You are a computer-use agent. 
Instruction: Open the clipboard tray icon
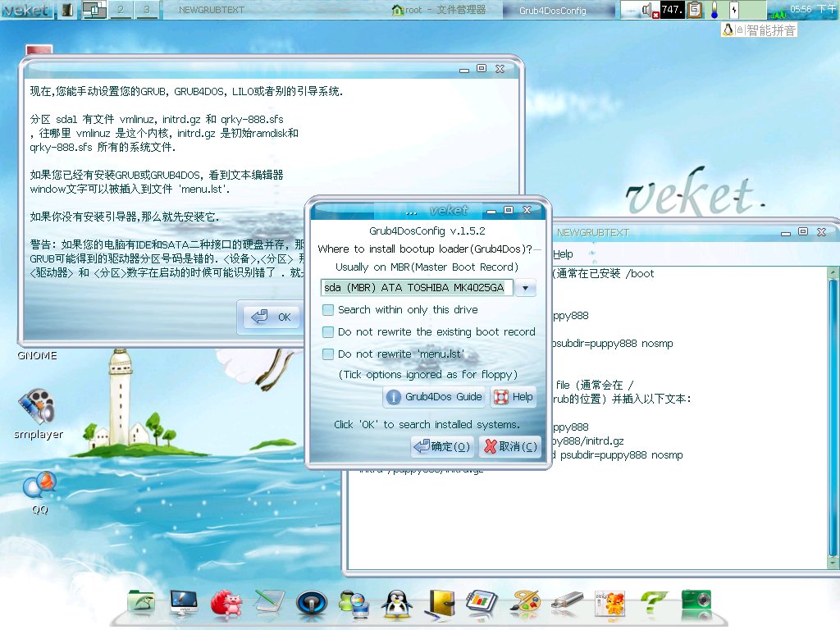pyautogui.click(x=694, y=10)
